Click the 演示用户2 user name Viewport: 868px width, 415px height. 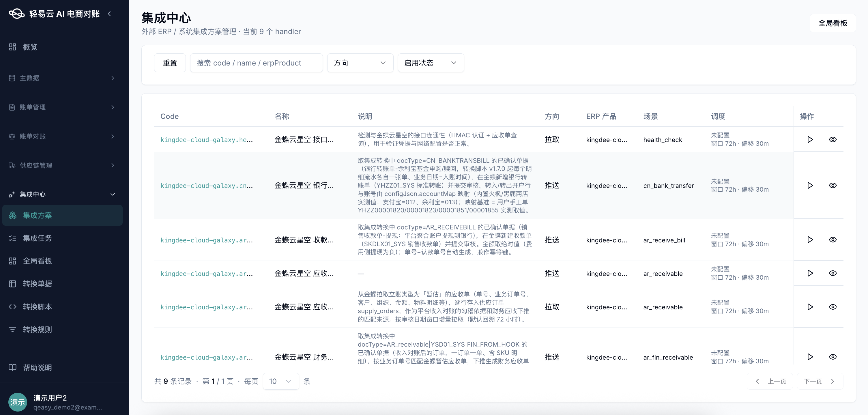pos(50,398)
